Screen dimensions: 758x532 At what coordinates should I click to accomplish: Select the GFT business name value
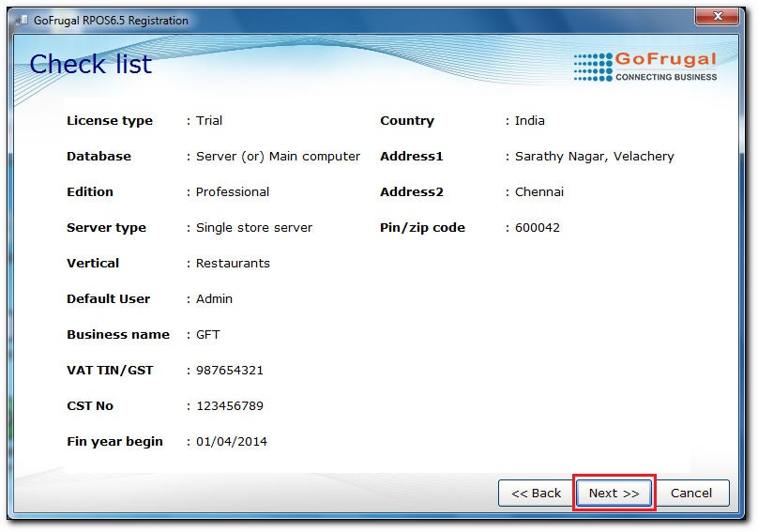(x=208, y=335)
